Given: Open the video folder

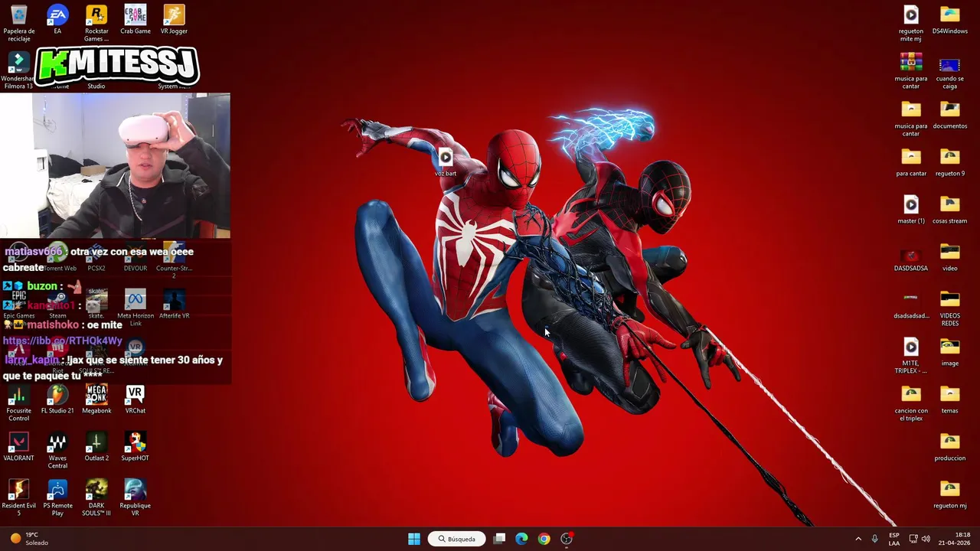Looking at the screenshot, I should pos(950,257).
